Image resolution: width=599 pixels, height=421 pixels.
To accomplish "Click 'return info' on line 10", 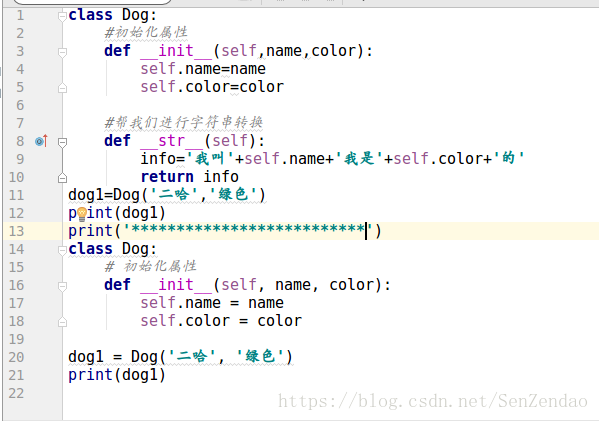I will (189, 177).
